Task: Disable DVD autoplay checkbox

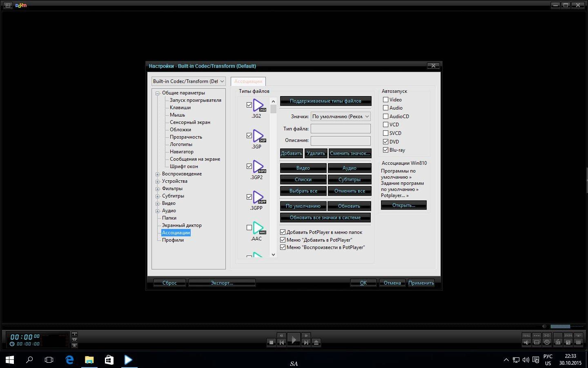Action: (x=385, y=141)
